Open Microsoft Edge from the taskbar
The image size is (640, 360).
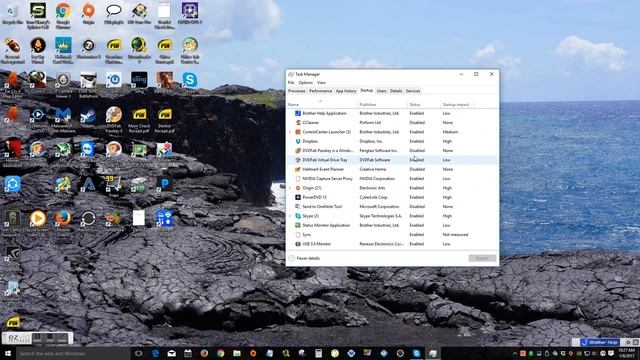[x=156, y=353]
